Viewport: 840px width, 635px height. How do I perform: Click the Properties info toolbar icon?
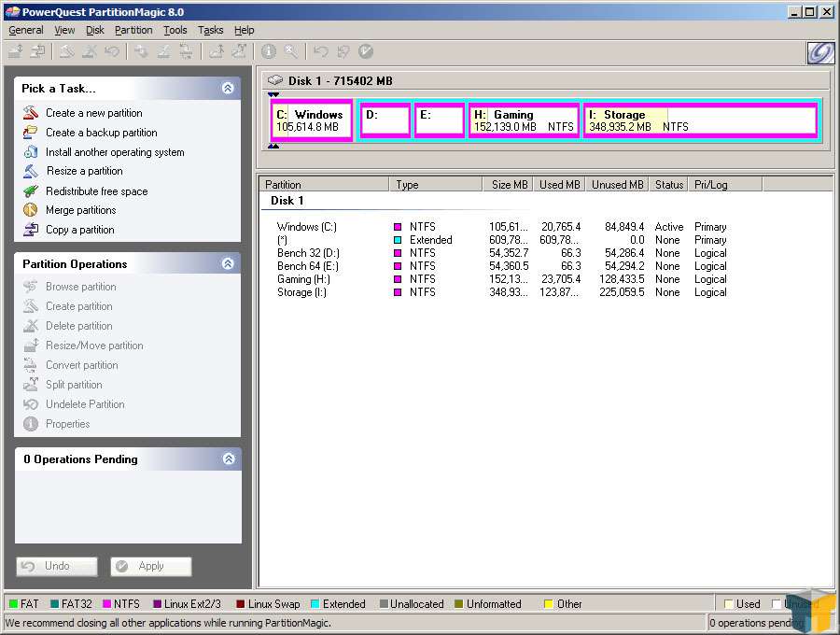click(x=269, y=51)
